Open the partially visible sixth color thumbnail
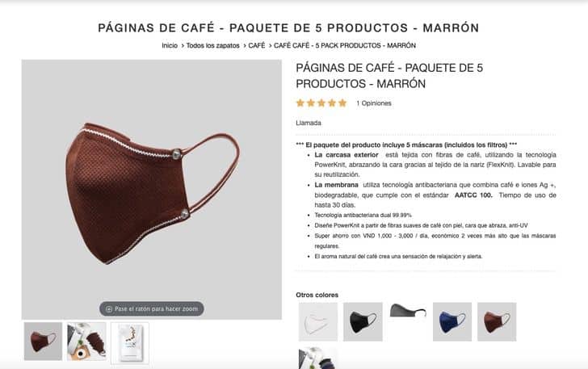This screenshot has width=588, height=369. [x=318, y=359]
